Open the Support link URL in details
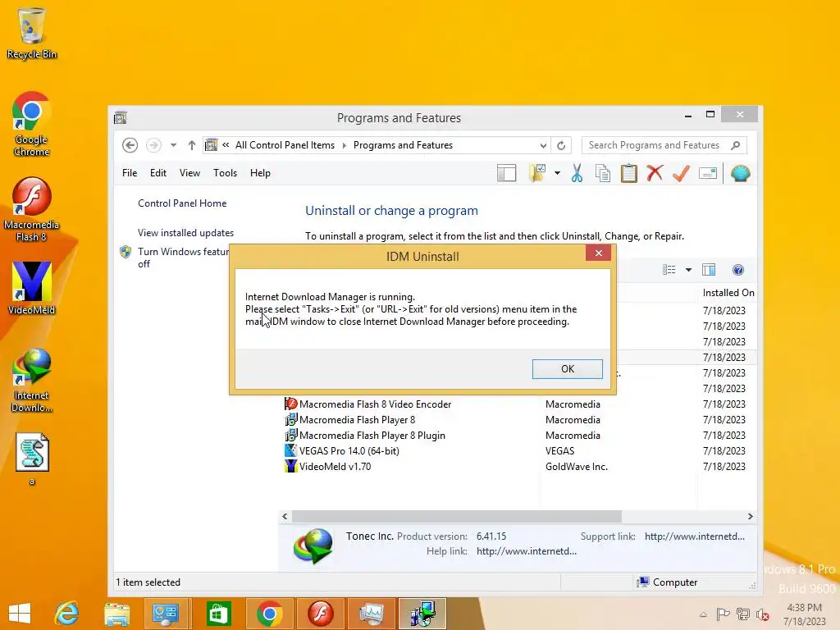This screenshot has width=840, height=630. pyautogui.click(x=694, y=536)
